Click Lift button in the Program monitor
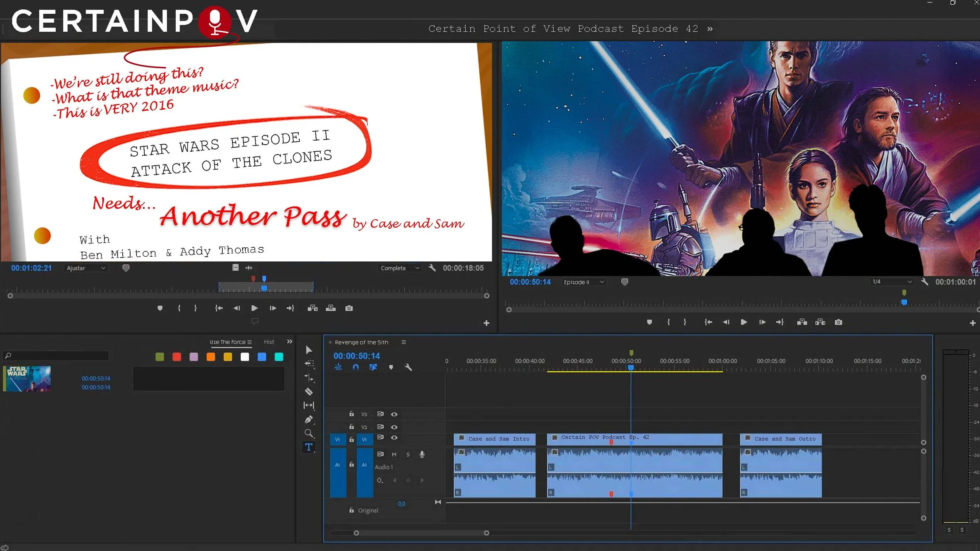 tap(802, 322)
